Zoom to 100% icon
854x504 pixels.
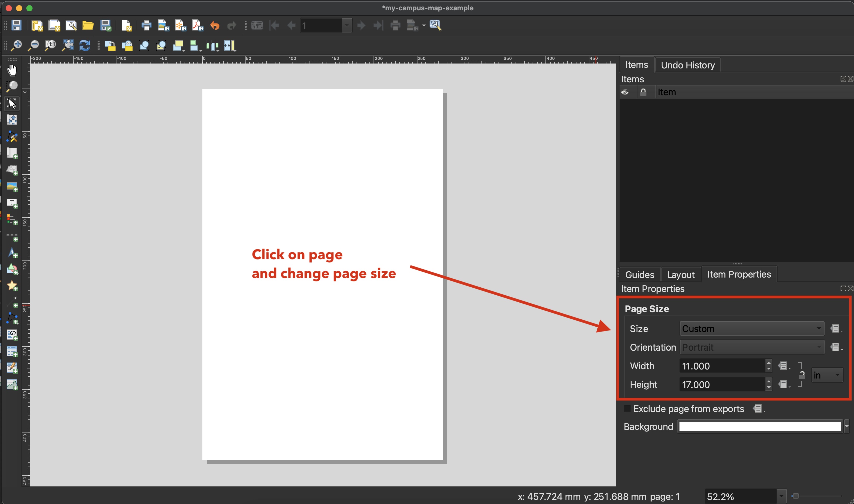tap(51, 45)
